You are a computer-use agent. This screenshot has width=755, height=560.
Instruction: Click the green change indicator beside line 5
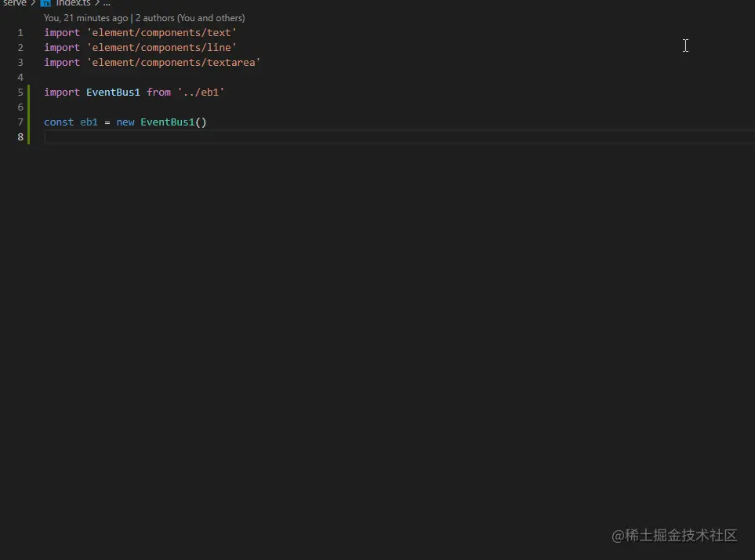tap(29, 92)
